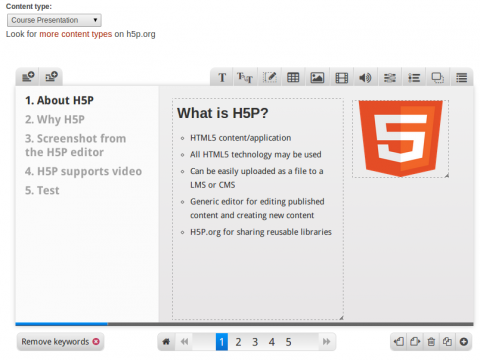Select keyword '5. Test'
The width and height of the screenshot is (480, 360).
42,190
